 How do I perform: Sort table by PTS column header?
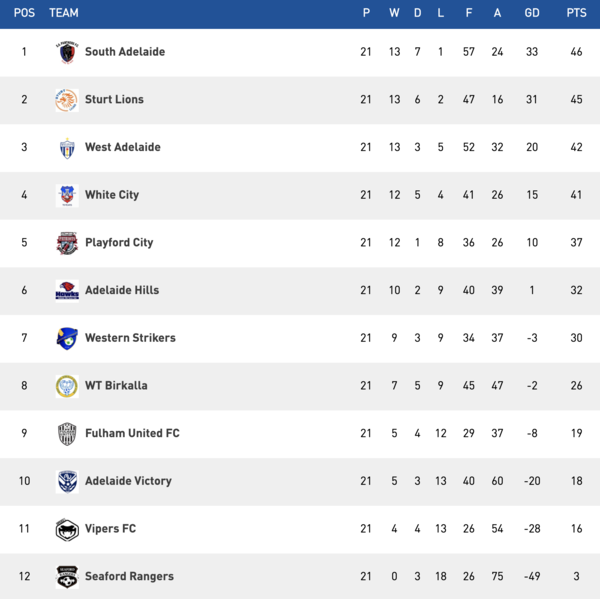576,13
